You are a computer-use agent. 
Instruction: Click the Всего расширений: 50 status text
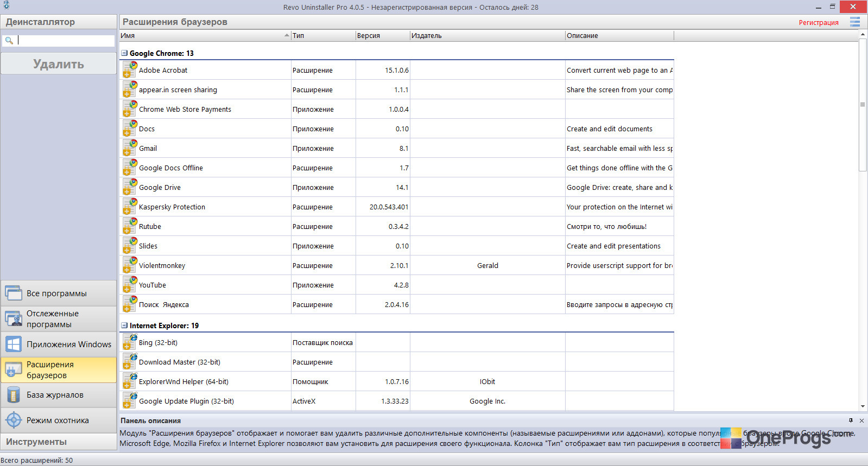click(37, 460)
